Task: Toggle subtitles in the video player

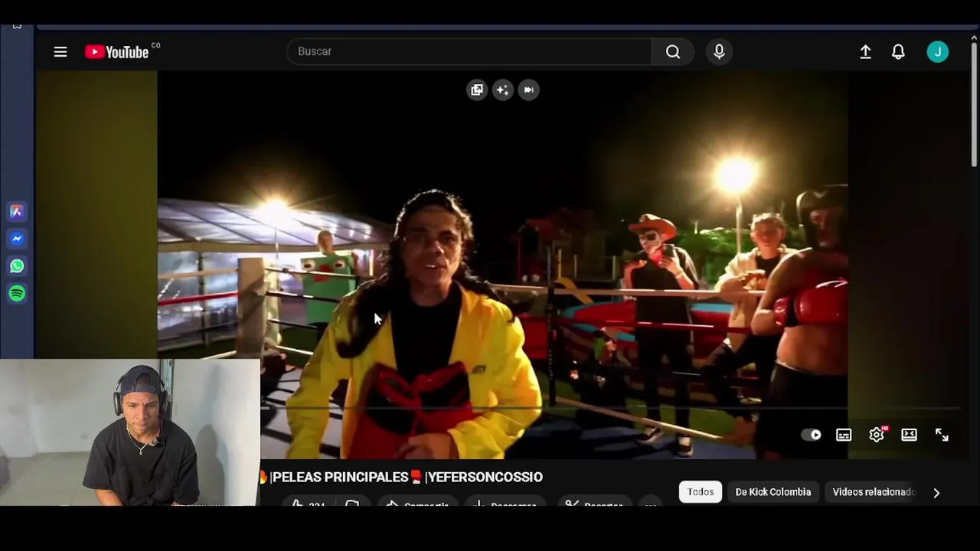Action: [x=844, y=435]
